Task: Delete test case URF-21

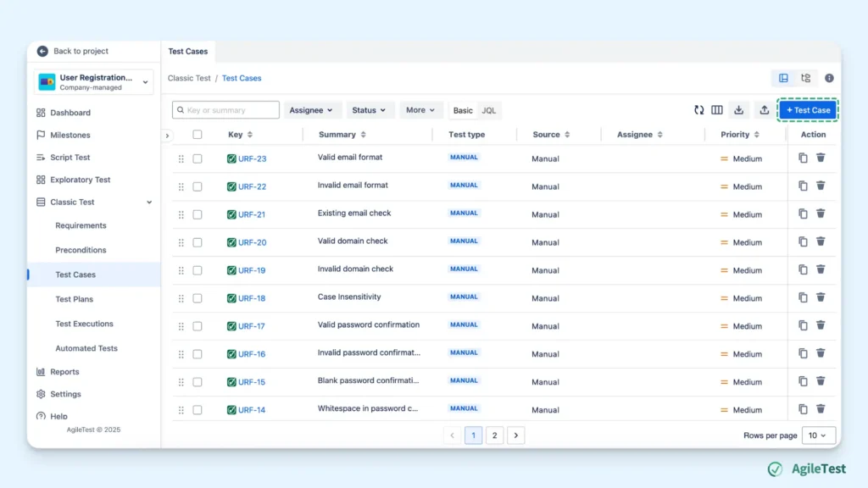Action: [821, 213]
